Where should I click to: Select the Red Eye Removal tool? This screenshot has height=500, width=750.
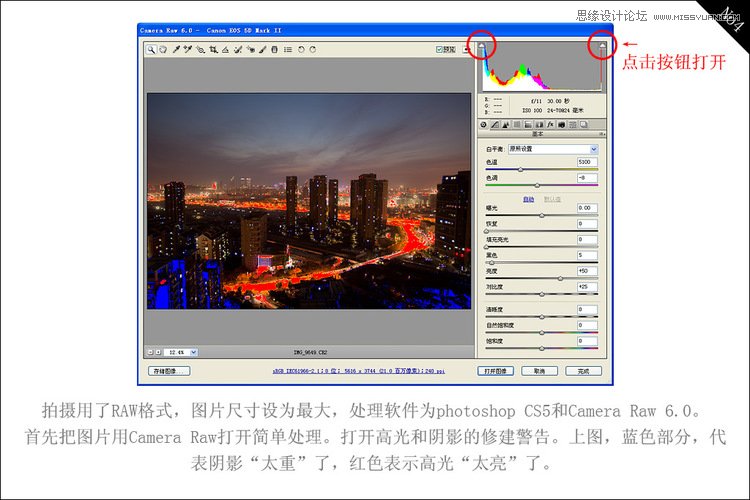pos(250,49)
